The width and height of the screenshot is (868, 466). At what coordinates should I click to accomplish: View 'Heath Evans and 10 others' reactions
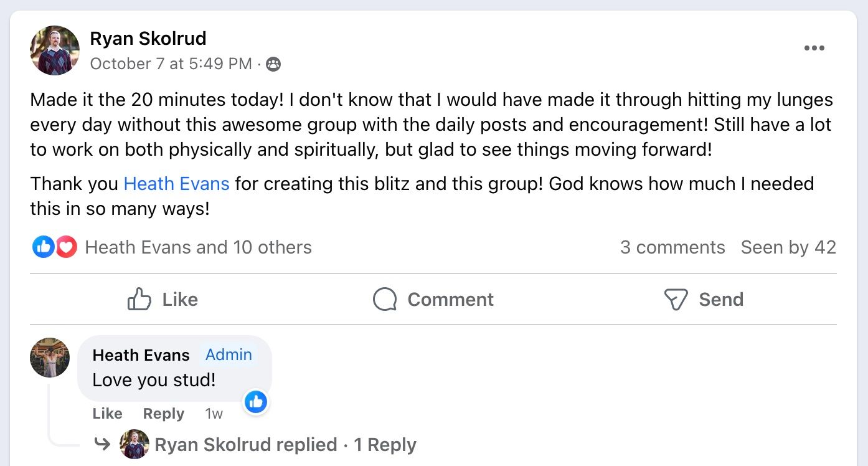198,247
